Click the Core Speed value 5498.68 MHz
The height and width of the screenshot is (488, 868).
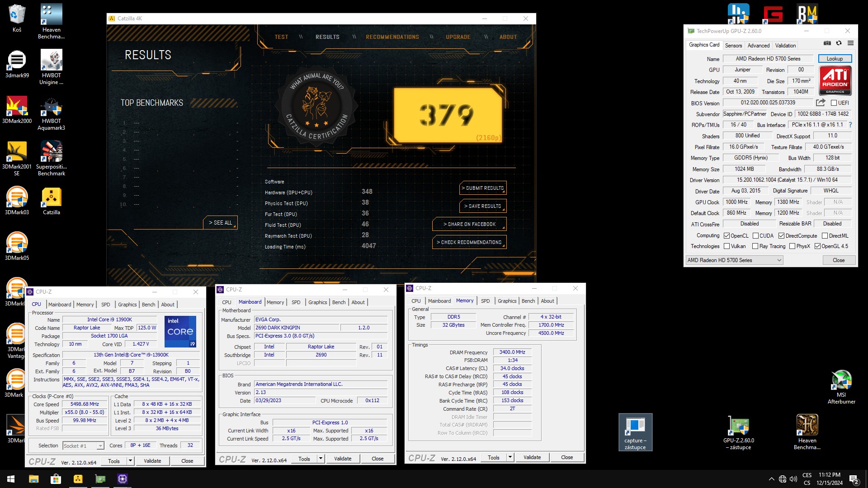[85, 404]
